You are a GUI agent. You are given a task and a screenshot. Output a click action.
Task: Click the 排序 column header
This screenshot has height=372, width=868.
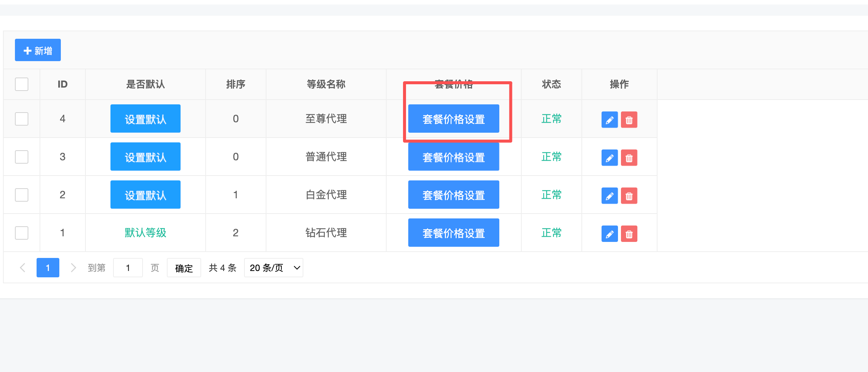(235, 84)
